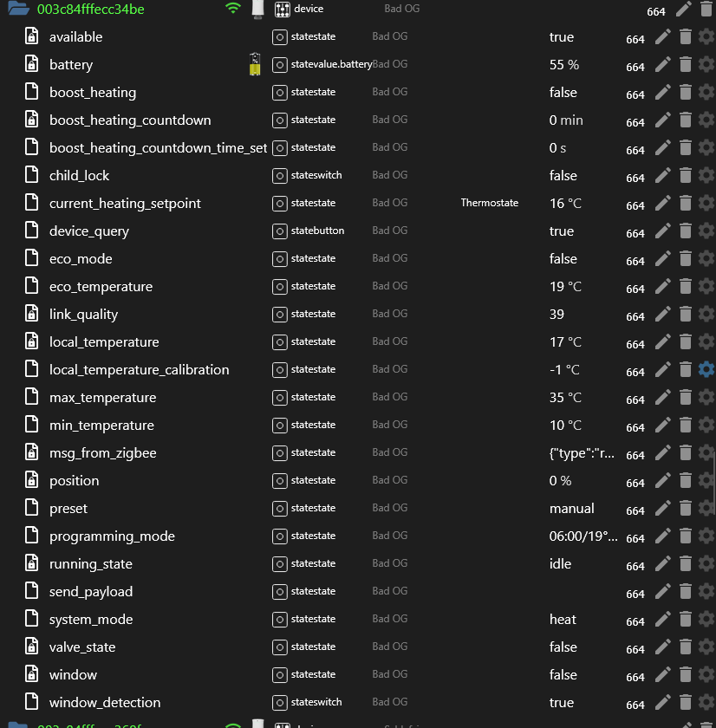
Task: Click the Thermostate function label
Action: tap(489, 204)
